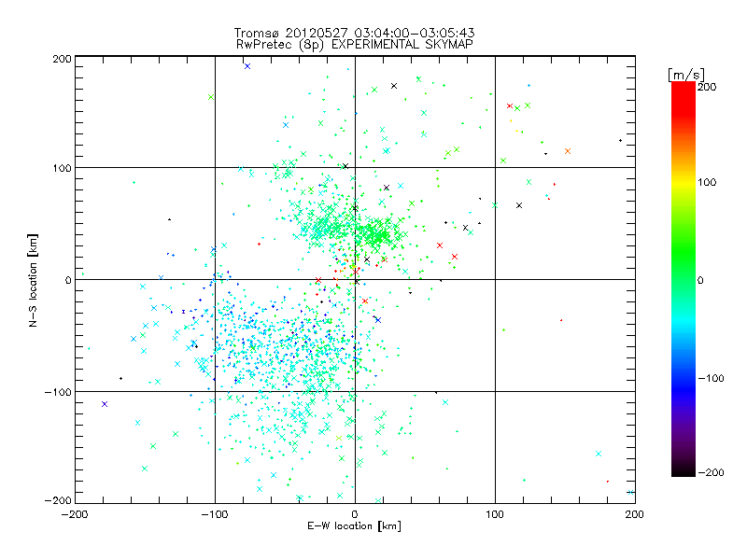This screenshot has height=560, width=747.
Task: Click the yellow band of the colorbar near 100
Action: tap(684, 182)
